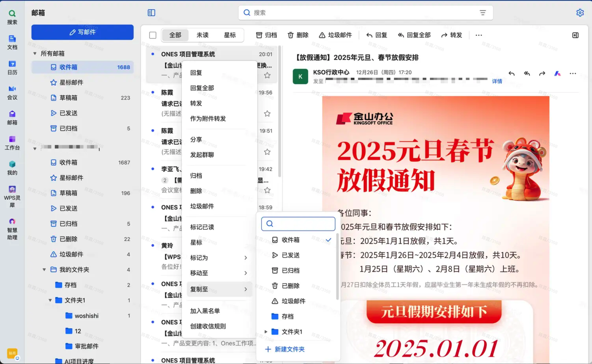Expand 文件夹1 in copy-to popup
Screen dimensions: 592x364
tap(266, 332)
